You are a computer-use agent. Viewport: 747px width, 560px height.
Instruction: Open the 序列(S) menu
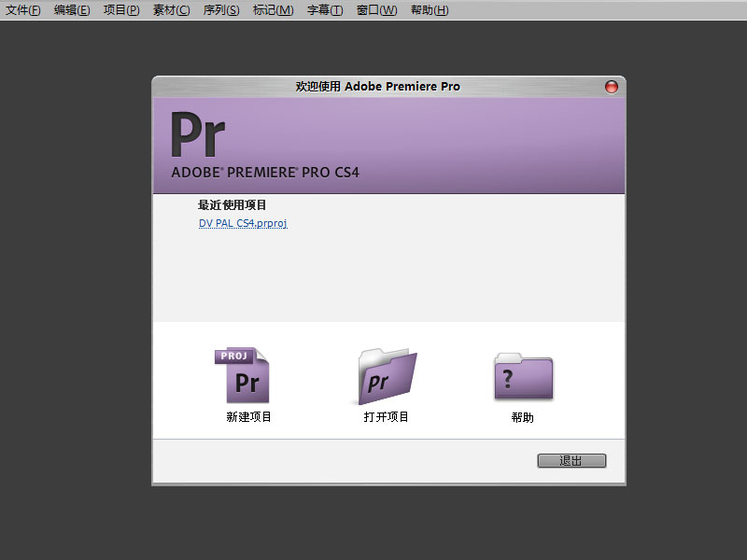click(221, 10)
